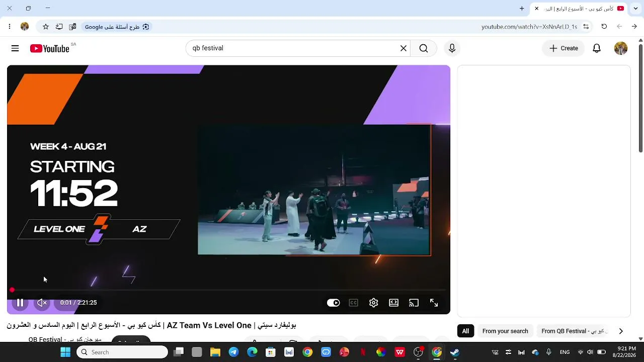The image size is (644, 362).
Task: Open Telegram from the taskbar
Action: [233, 352]
